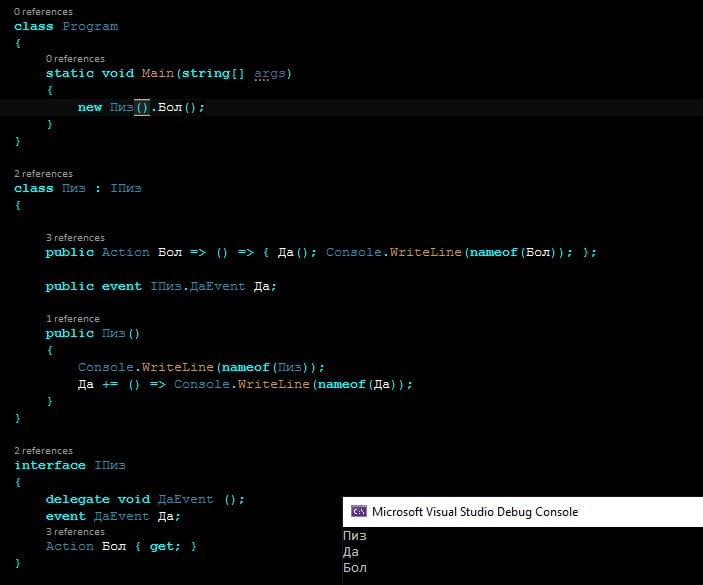
Task: Click the "interface" keyword
Action: (x=50, y=465)
